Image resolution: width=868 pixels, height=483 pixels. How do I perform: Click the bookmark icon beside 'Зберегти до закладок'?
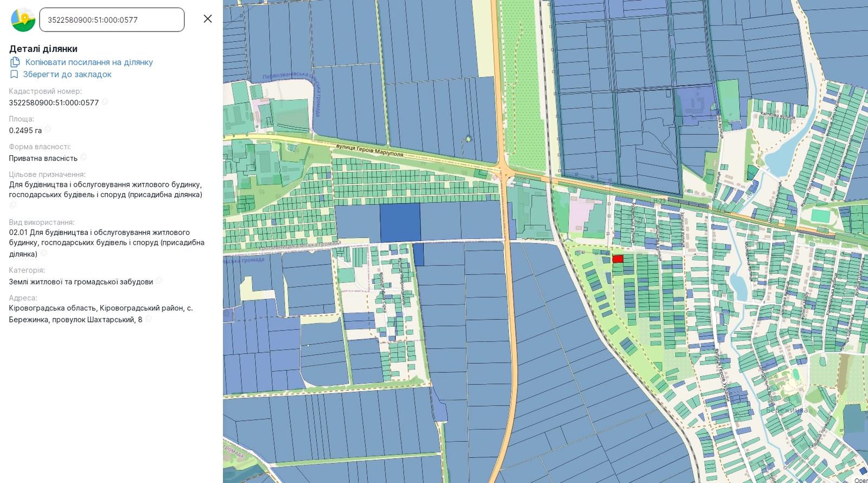coord(14,74)
